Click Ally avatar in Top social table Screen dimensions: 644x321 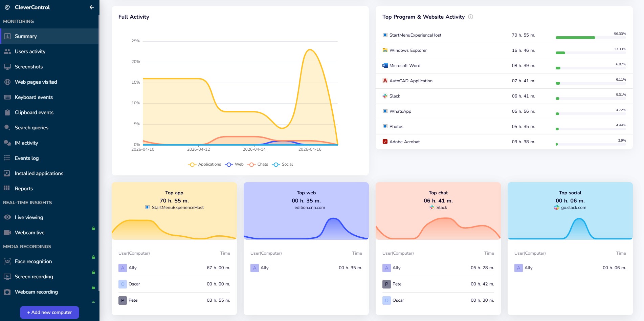(518, 268)
